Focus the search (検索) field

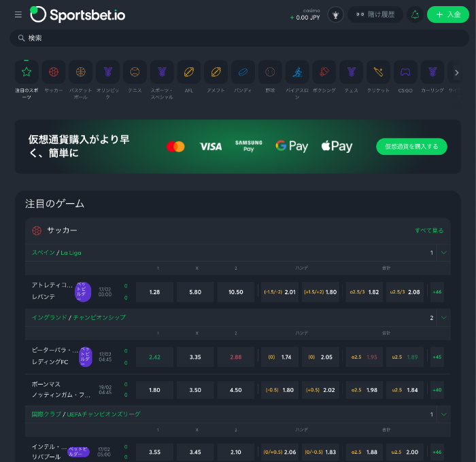point(238,39)
